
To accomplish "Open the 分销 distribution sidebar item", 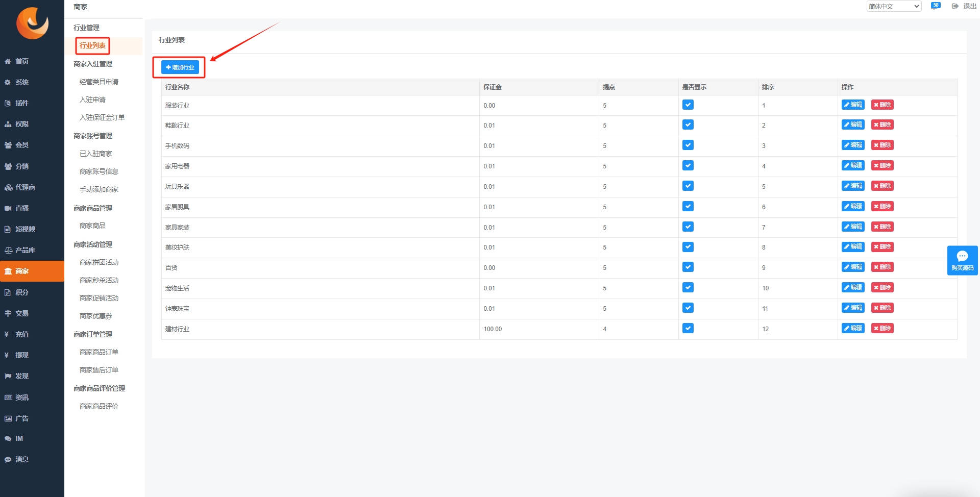I will (x=32, y=166).
